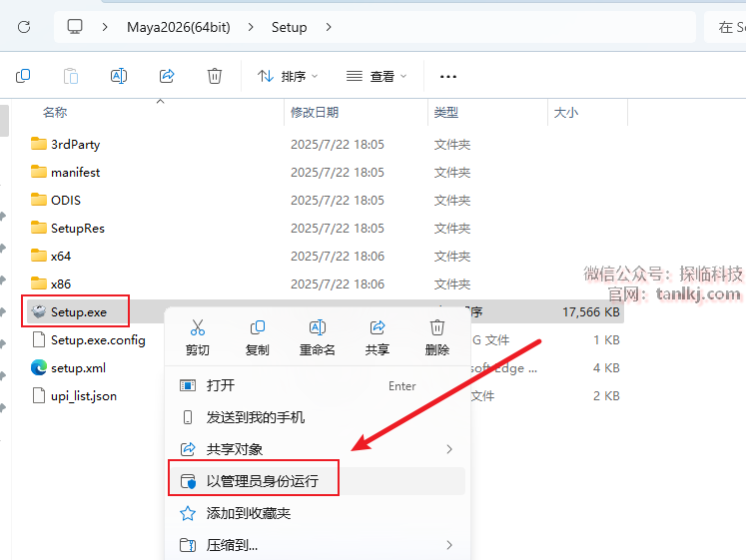Click the Share icon in context menu
The height and width of the screenshot is (560, 746).
coord(377,327)
